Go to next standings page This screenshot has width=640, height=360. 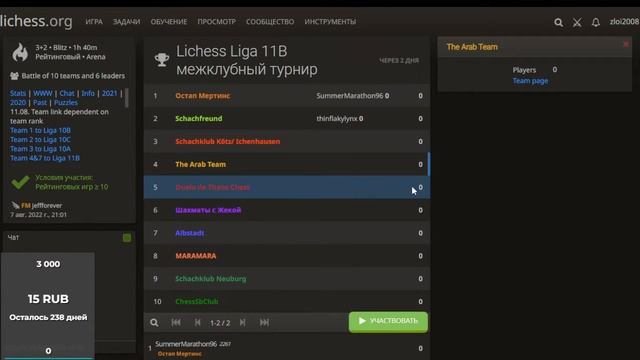tap(242, 322)
